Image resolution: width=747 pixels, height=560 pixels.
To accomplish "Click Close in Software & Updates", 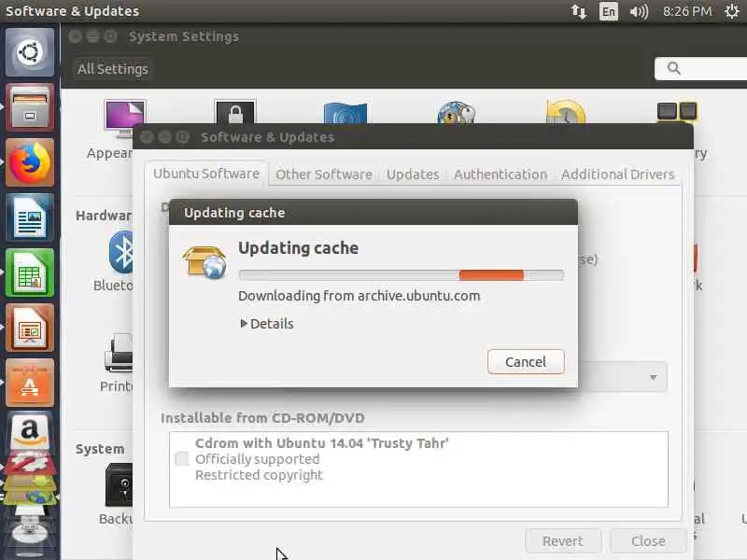I will click(648, 541).
